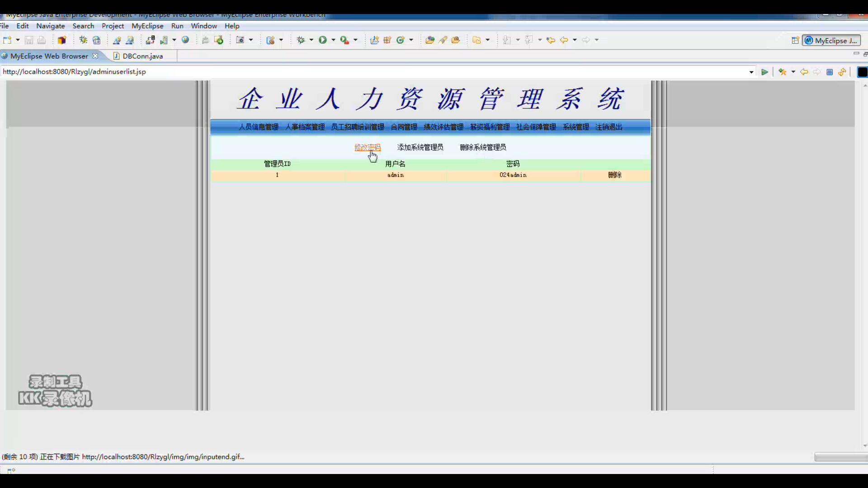Open the run server dropdown arrow
Image resolution: width=868 pixels, height=488 pixels.
tap(174, 40)
